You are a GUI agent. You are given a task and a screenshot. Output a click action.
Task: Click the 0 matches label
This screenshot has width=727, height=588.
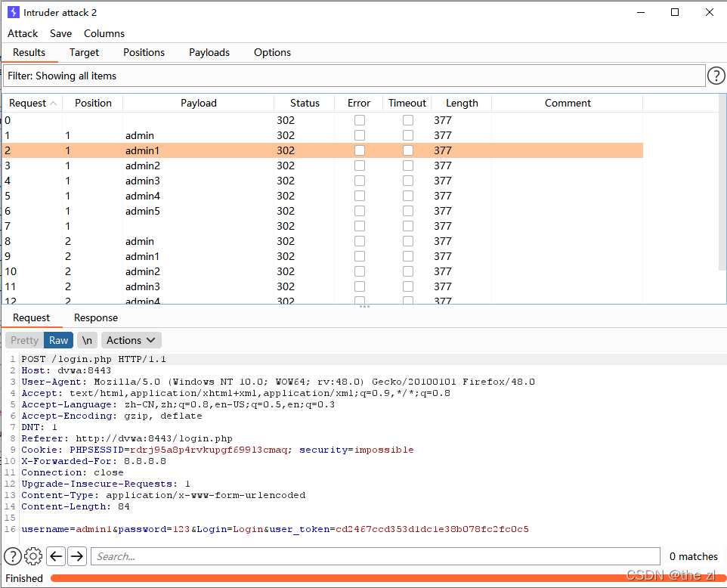693,556
